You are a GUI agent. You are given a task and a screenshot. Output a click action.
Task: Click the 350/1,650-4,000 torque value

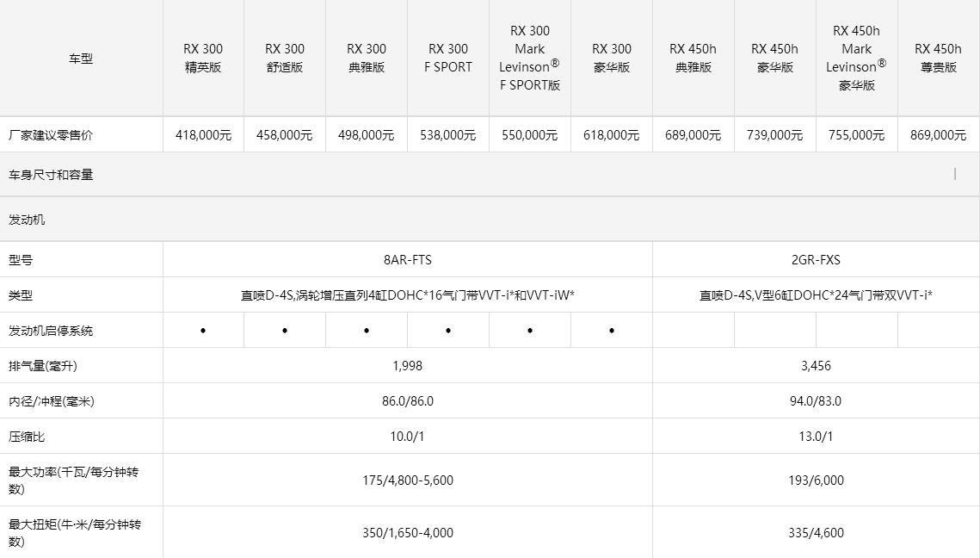[x=408, y=533]
